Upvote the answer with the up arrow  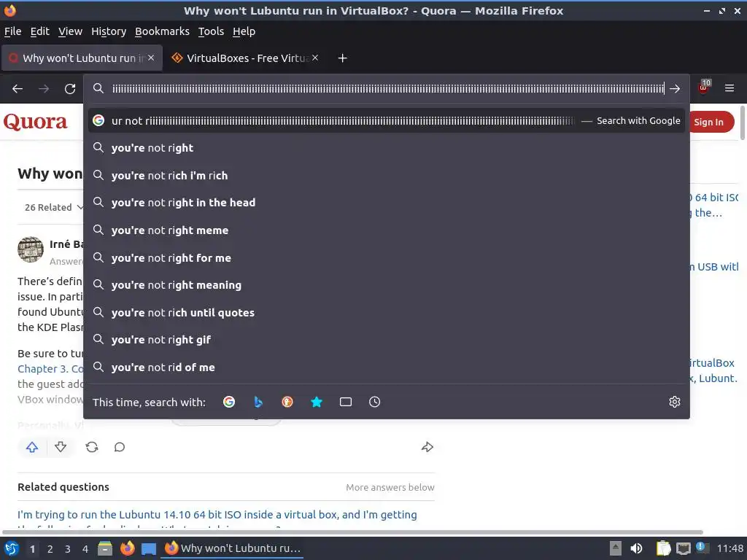[x=32, y=447]
